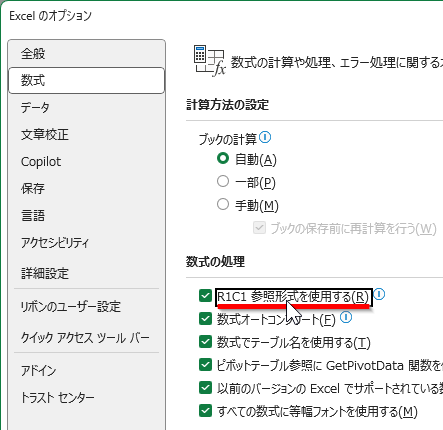Open リボンのユーザー設定 settings
The image size is (443, 430).
(86, 306)
